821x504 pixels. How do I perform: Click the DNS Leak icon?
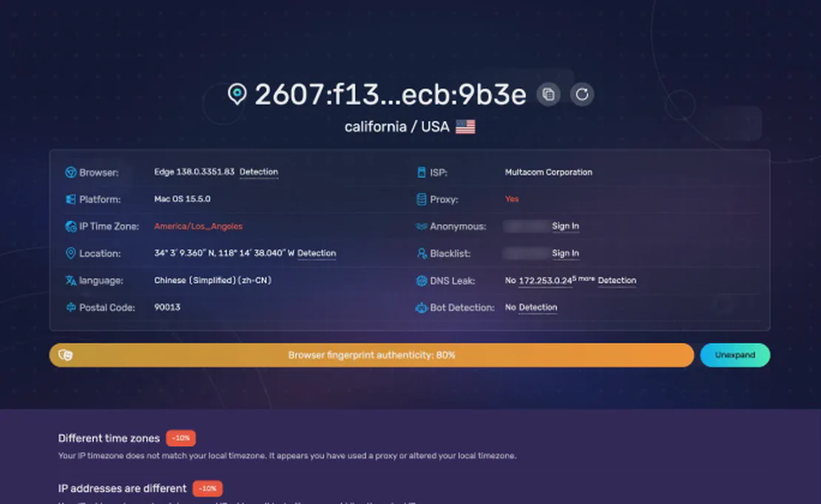(x=422, y=281)
